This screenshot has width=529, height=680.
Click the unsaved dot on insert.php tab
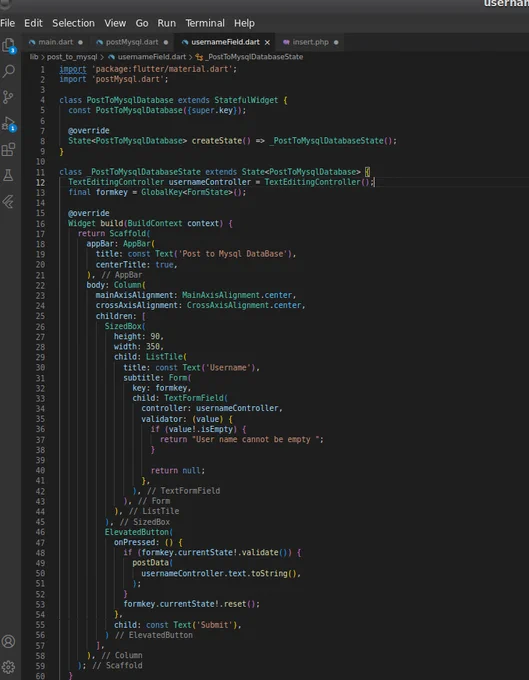(336, 42)
